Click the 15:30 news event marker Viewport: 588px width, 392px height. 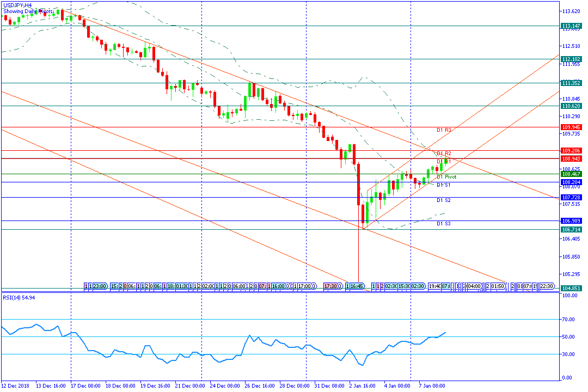pos(404,286)
